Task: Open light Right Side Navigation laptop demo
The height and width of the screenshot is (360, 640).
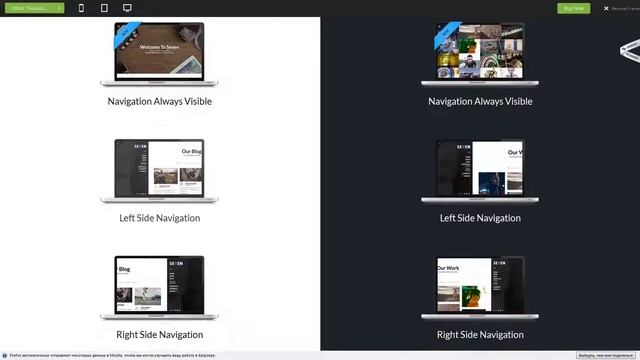Action: pyautogui.click(x=159, y=287)
